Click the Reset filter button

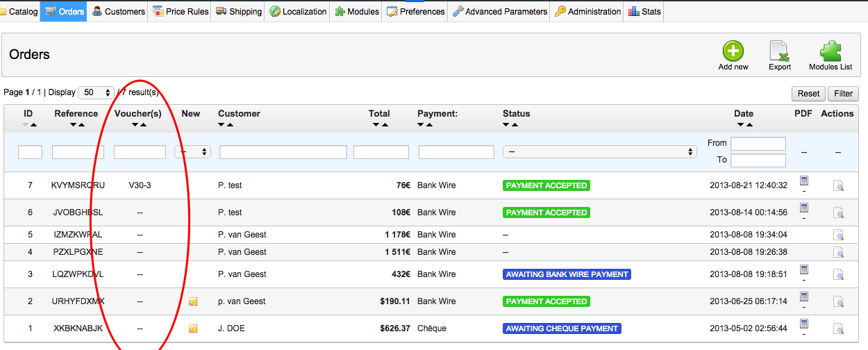[808, 94]
